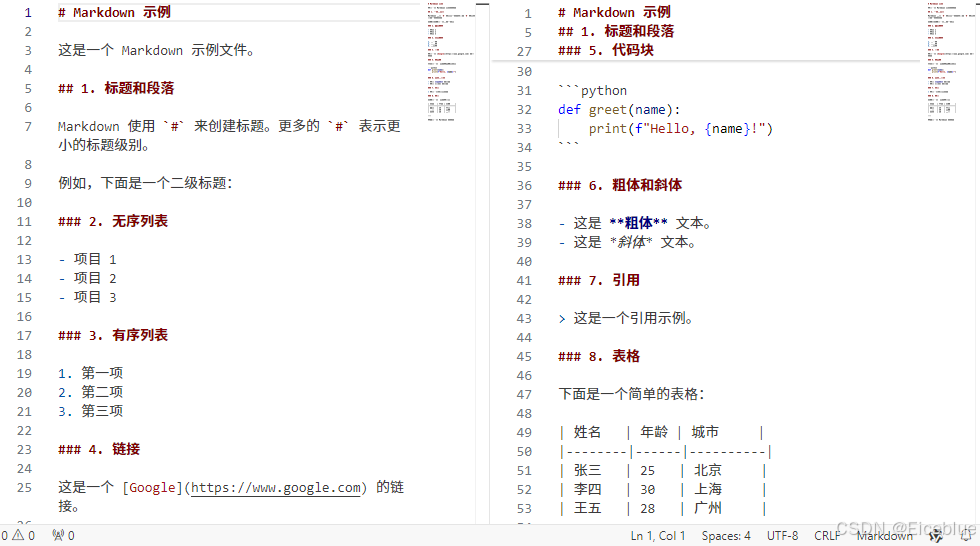Click sticky header '## 1. 标题和段落' in right pane
980x546 pixels.
tap(616, 31)
